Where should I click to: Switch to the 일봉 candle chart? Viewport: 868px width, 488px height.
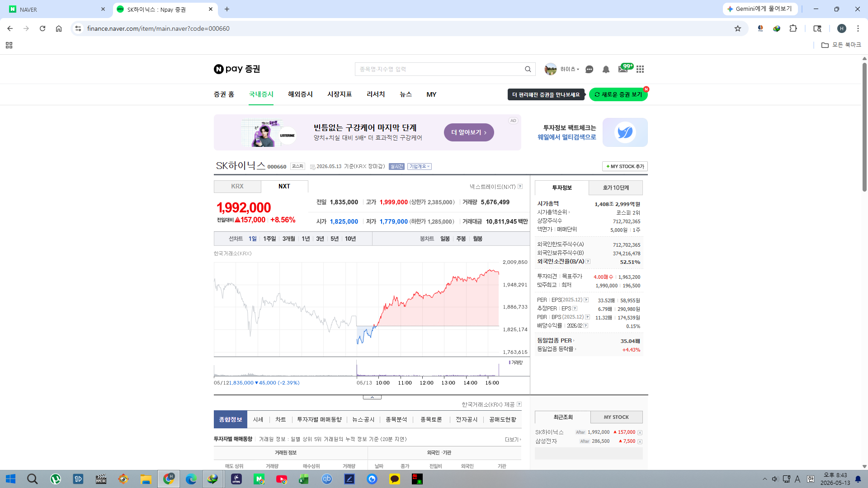pos(445,239)
